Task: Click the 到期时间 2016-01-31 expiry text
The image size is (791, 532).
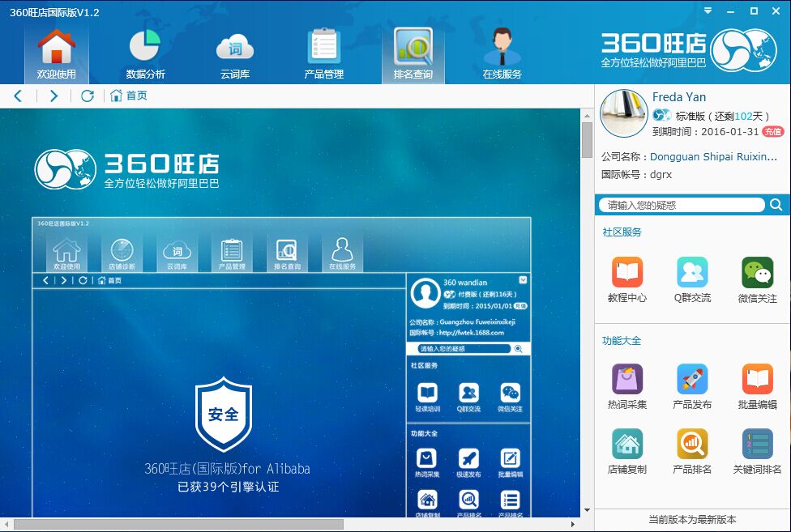Action: 706,132
